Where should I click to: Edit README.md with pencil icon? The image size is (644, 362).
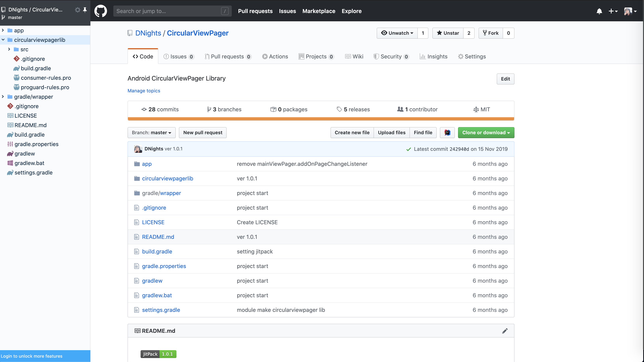pos(505,331)
